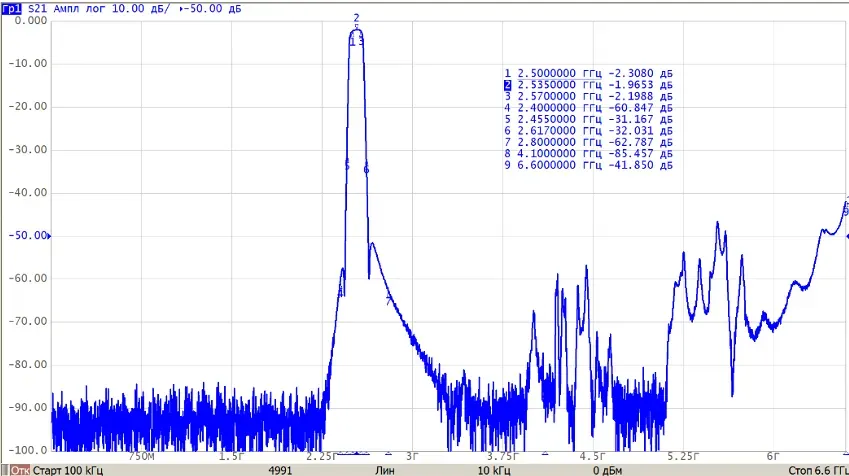This screenshot has height=476, width=849.
Task: Click the -100.0 bottom scale label
Action: [28, 450]
